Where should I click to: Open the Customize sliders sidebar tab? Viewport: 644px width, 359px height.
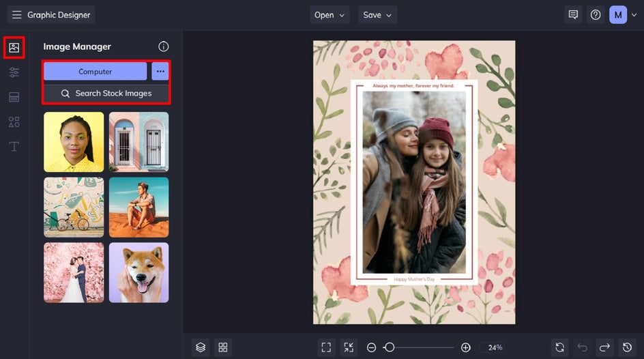pyautogui.click(x=14, y=72)
